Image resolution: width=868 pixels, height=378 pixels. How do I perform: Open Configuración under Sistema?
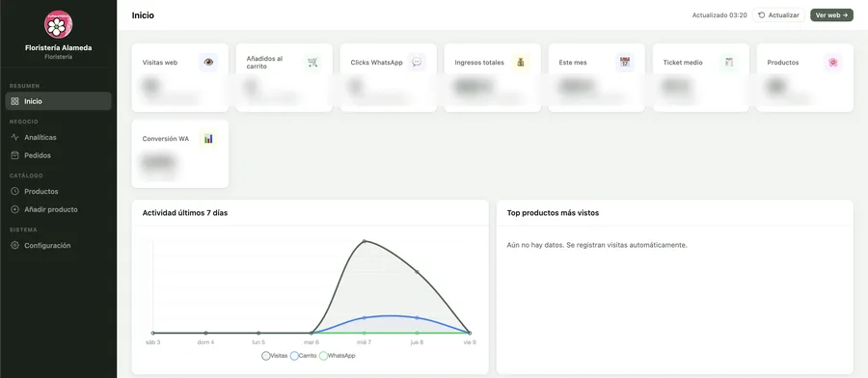coord(58,245)
